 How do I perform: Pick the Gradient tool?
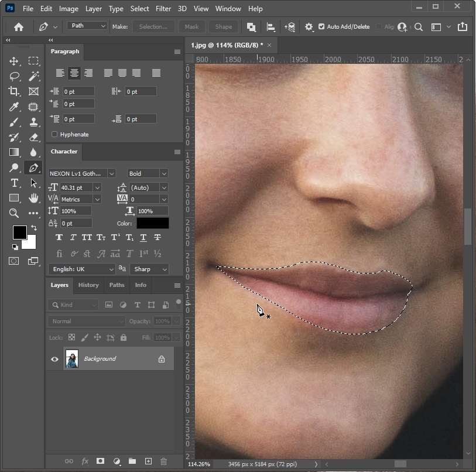coord(13,152)
